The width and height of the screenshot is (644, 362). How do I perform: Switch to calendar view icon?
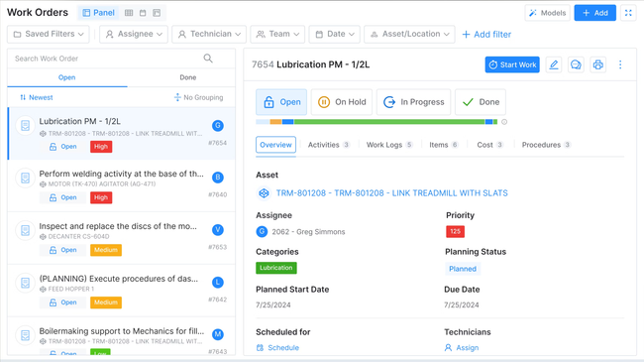coord(143,13)
